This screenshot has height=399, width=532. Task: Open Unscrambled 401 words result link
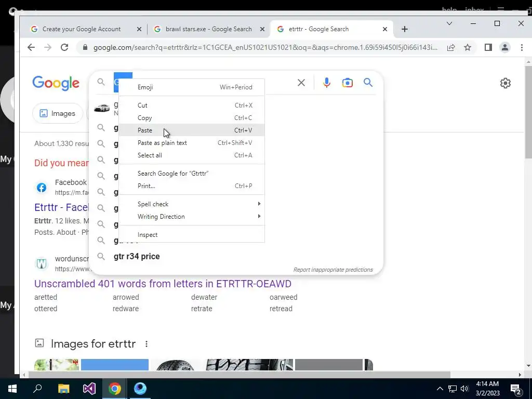pos(163,284)
